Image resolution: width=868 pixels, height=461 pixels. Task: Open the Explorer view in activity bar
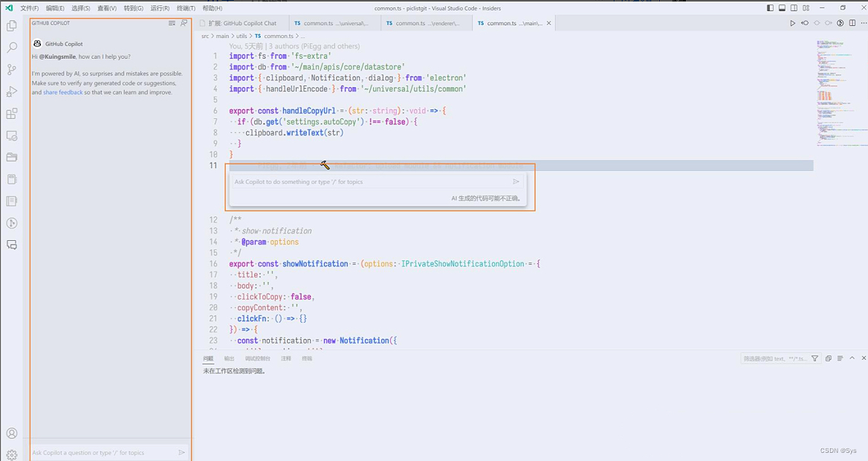coord(12,25)
